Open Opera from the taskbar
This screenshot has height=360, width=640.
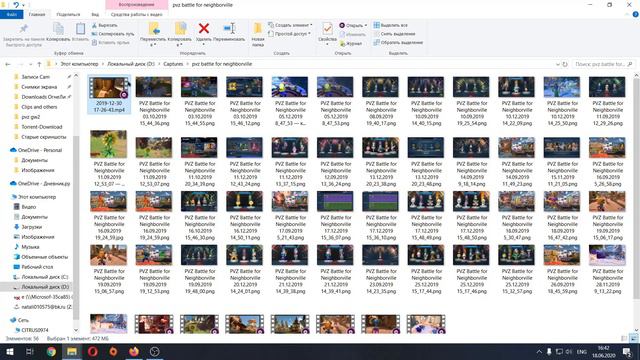(93, 352)
